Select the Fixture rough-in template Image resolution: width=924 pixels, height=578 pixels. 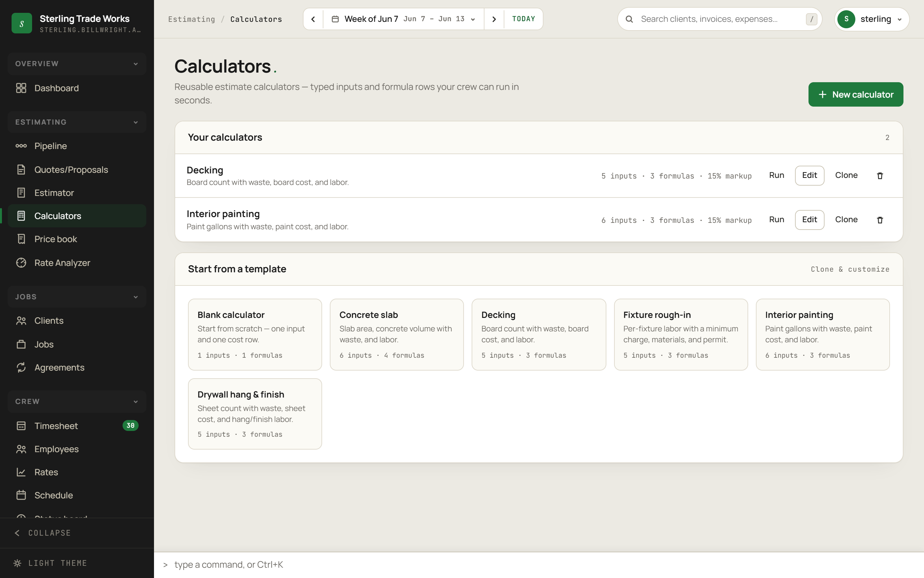[681, 335]
